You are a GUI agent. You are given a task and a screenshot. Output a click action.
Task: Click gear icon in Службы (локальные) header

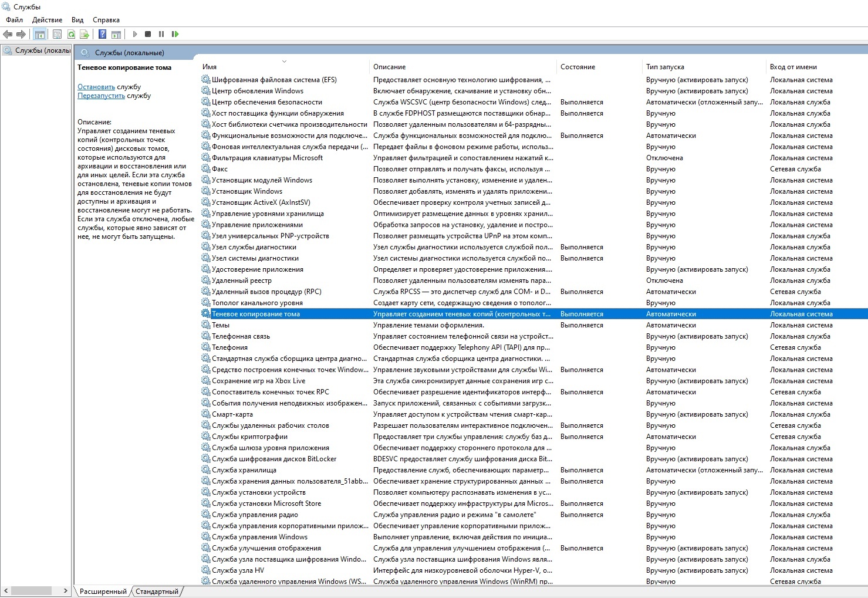85,52
